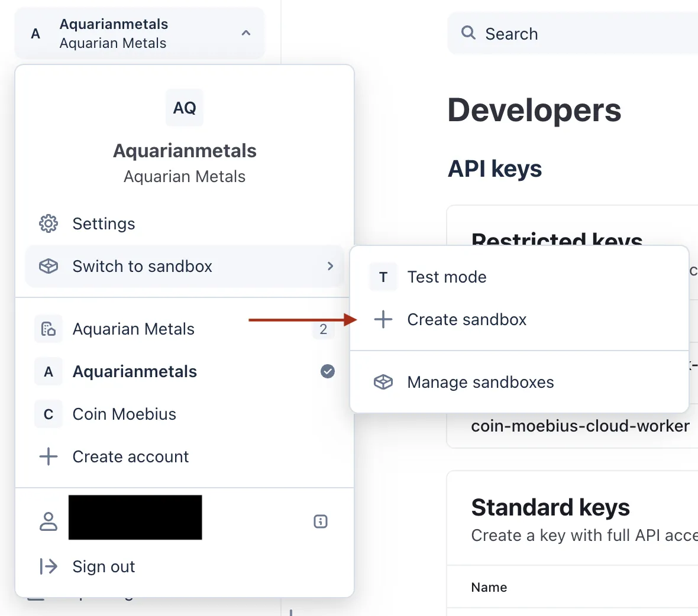Click the AQ account avatar
The width and height of the screenshot is (698, 616).
pyautogui.click(x=185, y=108)
